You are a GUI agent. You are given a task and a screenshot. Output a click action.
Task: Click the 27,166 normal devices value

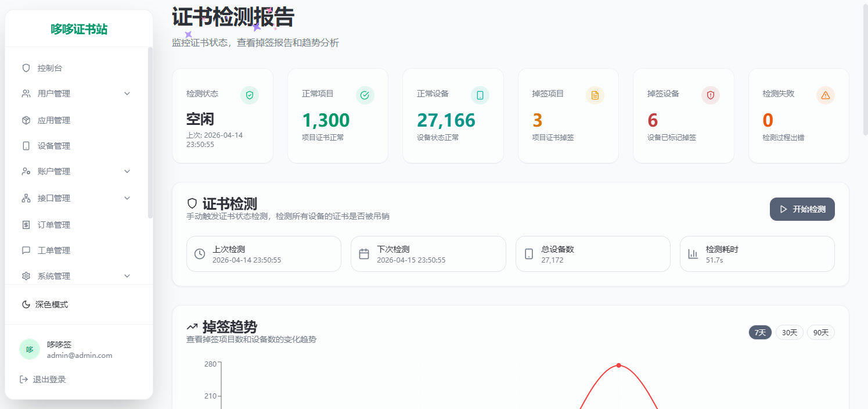(446, 120)
